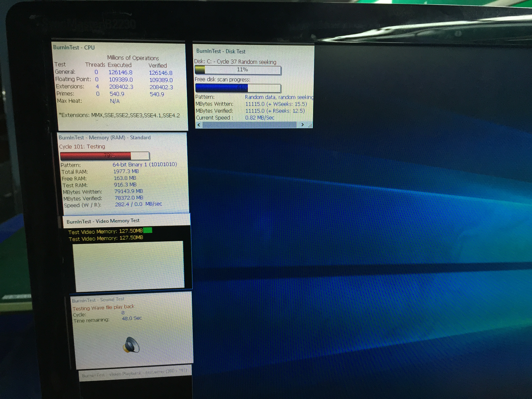The image size is (532, 399).
Task: Select the "BurnInTest - Sound Test" window title
Action: pyautogui.click(x=98, y=300)
